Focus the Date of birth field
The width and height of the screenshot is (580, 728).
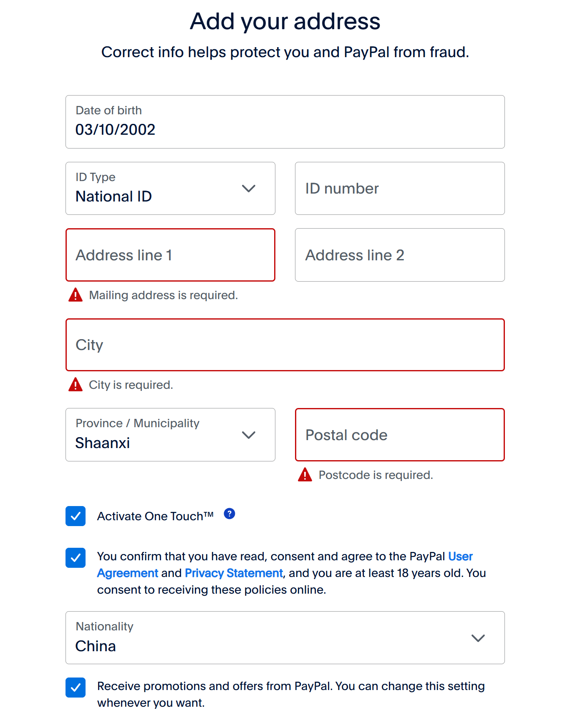tap(285, 122)
